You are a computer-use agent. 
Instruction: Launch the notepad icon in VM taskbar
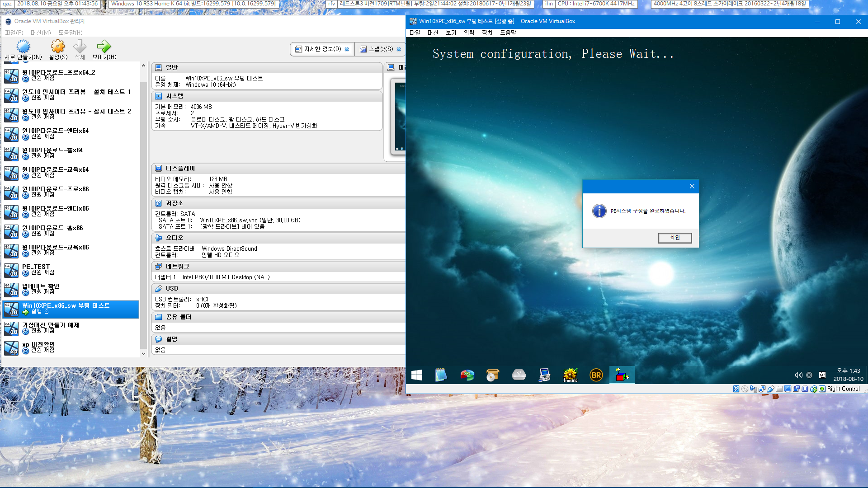click(441, 375)
